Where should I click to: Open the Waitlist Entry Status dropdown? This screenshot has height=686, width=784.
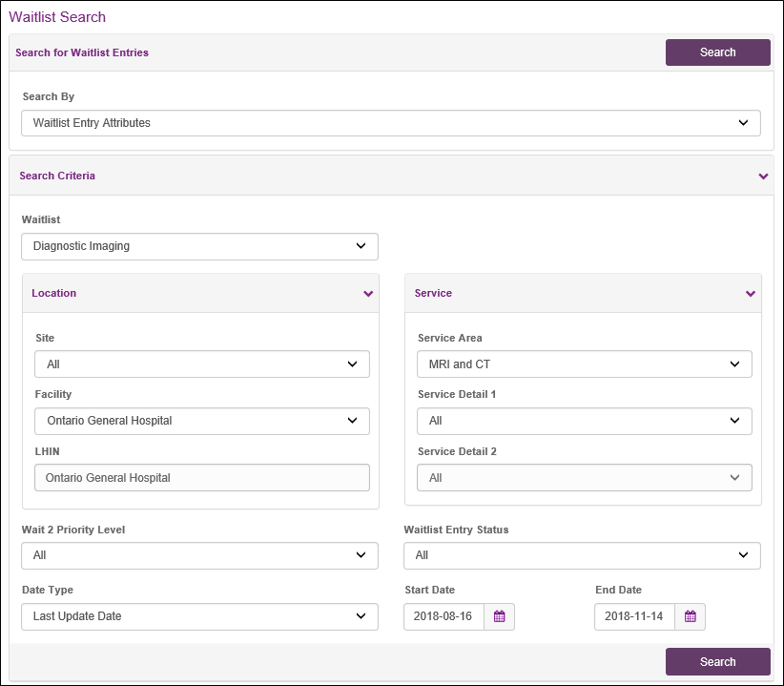tap(582, 555)
